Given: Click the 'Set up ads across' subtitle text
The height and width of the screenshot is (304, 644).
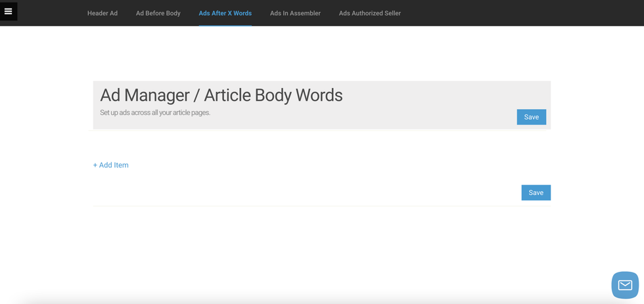Looking at the screenshot, I should 155,113.
